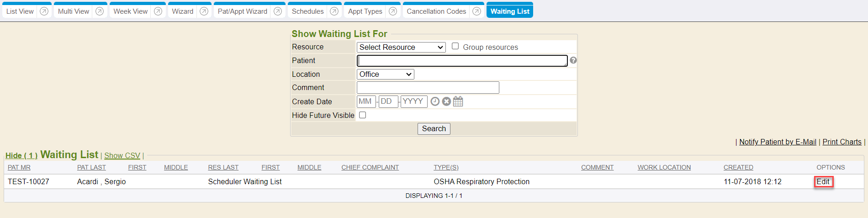Clear the Create Date with X icon
This screenshot has height=218, width=868.
point(446,101)
